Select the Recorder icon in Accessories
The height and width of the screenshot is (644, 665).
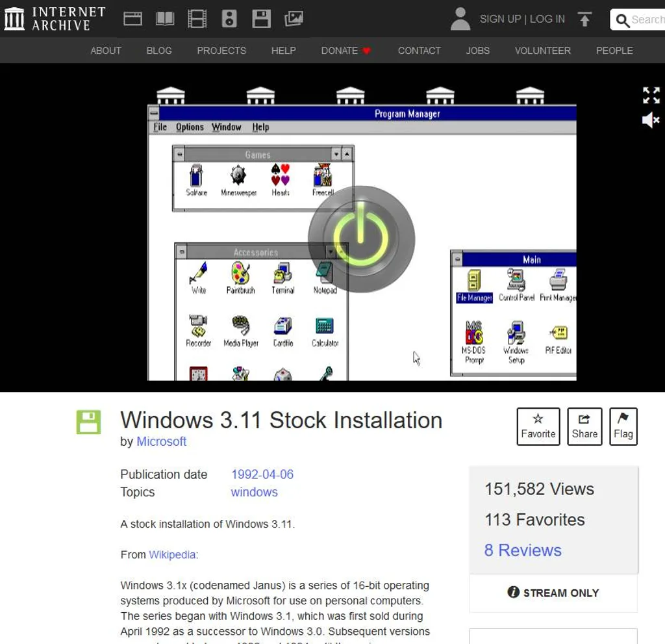(x=199, y=331)
